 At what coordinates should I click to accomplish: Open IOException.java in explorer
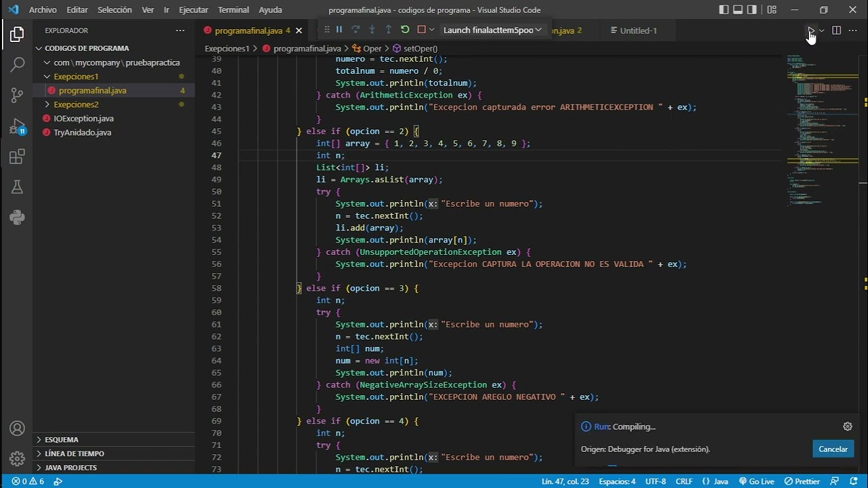pos(114,119)
